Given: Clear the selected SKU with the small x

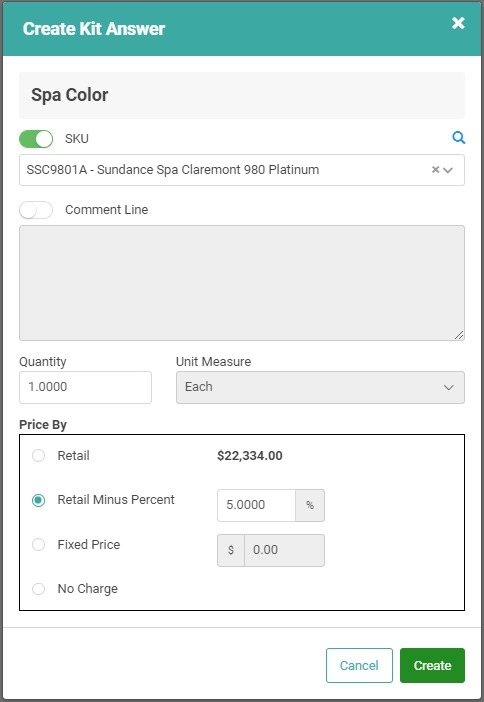Looking at the screenshot, I should coord(435,170).
